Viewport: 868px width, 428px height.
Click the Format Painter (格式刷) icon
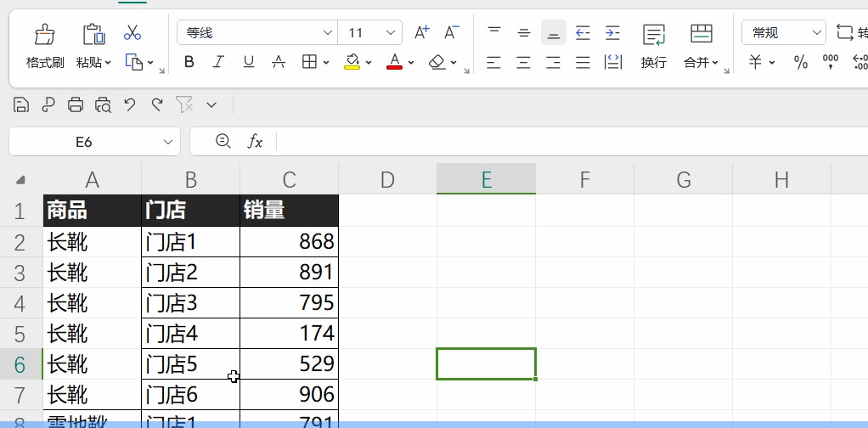point(45,34)
